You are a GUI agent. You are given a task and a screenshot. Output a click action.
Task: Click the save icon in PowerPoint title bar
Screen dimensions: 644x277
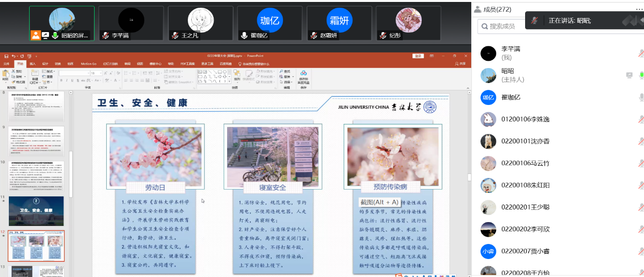tap(6, 56)
